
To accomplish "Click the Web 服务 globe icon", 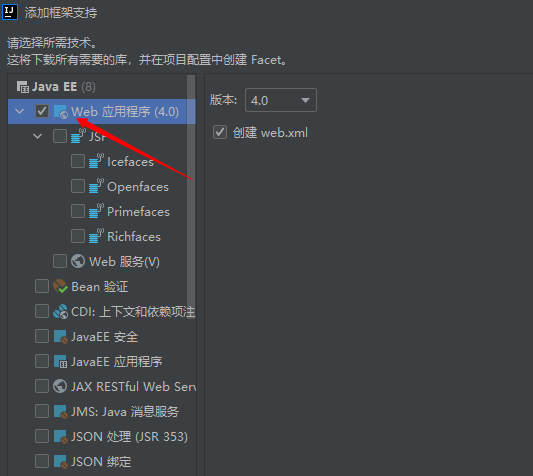I will 78,261.
